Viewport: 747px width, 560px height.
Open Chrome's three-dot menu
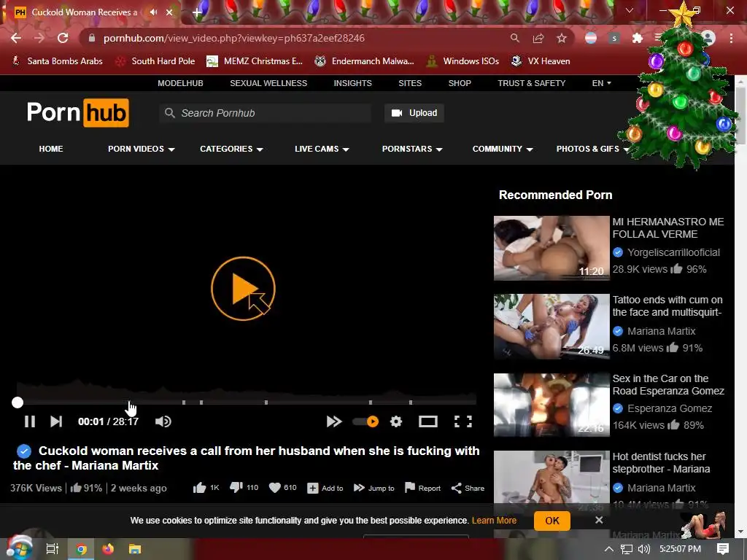point(731,38)
